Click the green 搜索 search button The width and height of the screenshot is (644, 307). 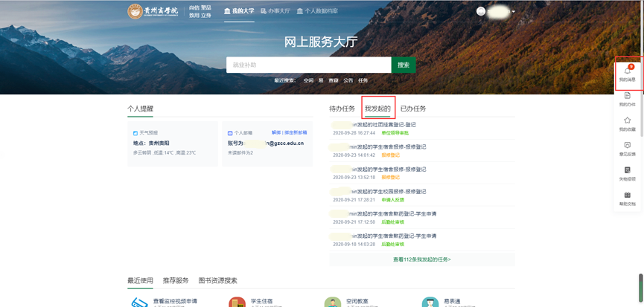[x=404, y=65]
